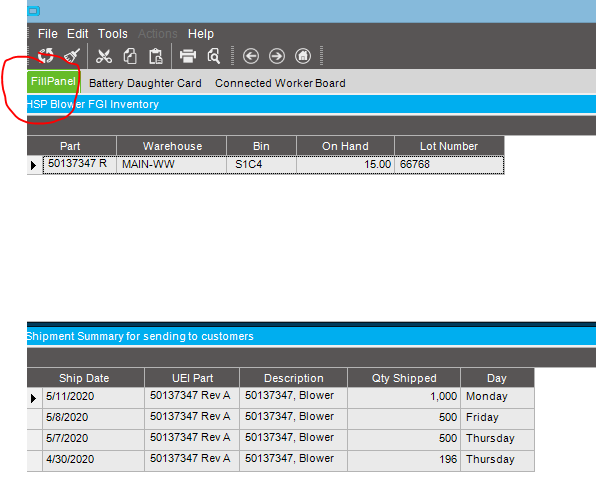
Task: Click the Home icon in toolbar
Action: point(303,56)
